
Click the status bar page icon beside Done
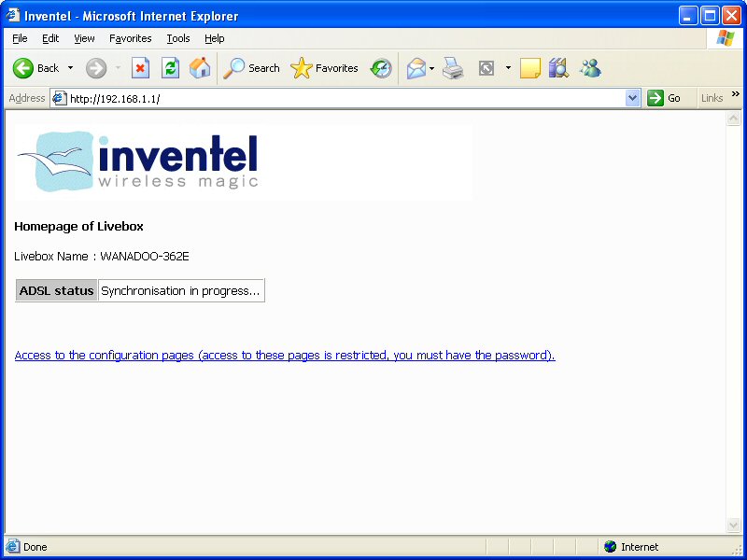click(x=13, y=547)
